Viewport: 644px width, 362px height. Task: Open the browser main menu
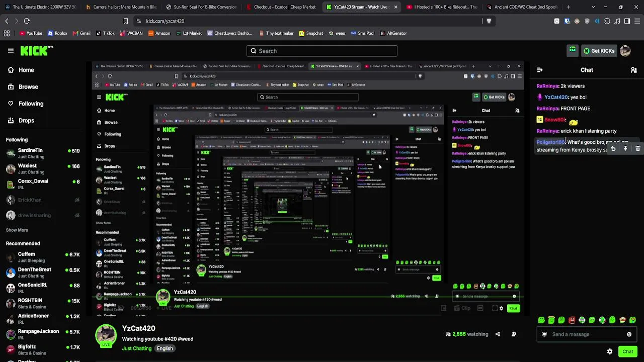click(637, 21)
